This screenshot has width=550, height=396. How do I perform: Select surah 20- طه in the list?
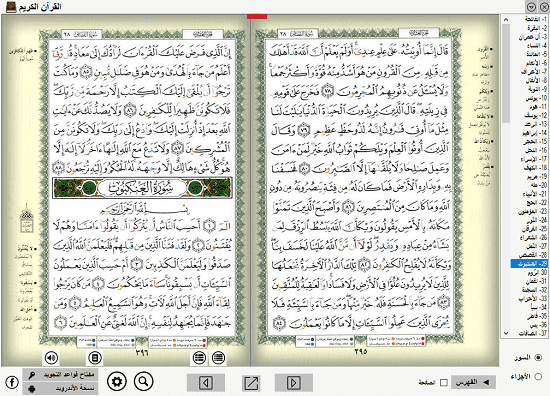tap(539, 185)
